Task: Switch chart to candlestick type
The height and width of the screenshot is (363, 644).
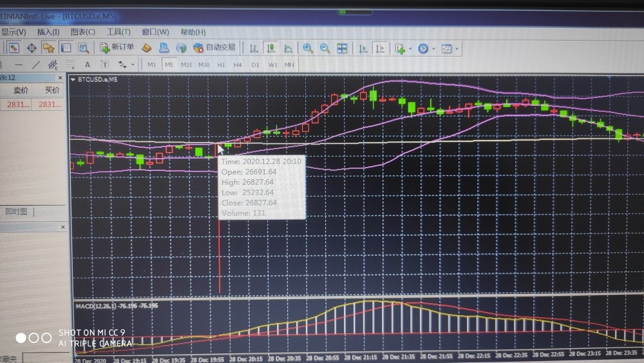Action: 270,48
